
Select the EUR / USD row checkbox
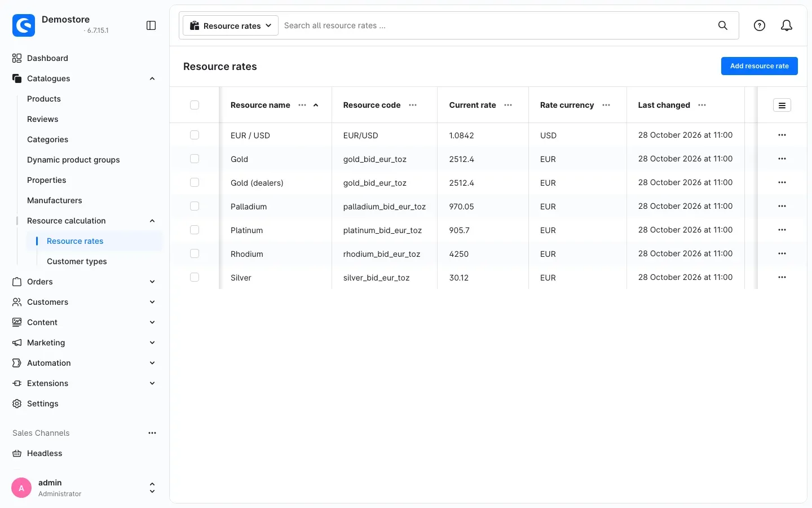[195, 135]
